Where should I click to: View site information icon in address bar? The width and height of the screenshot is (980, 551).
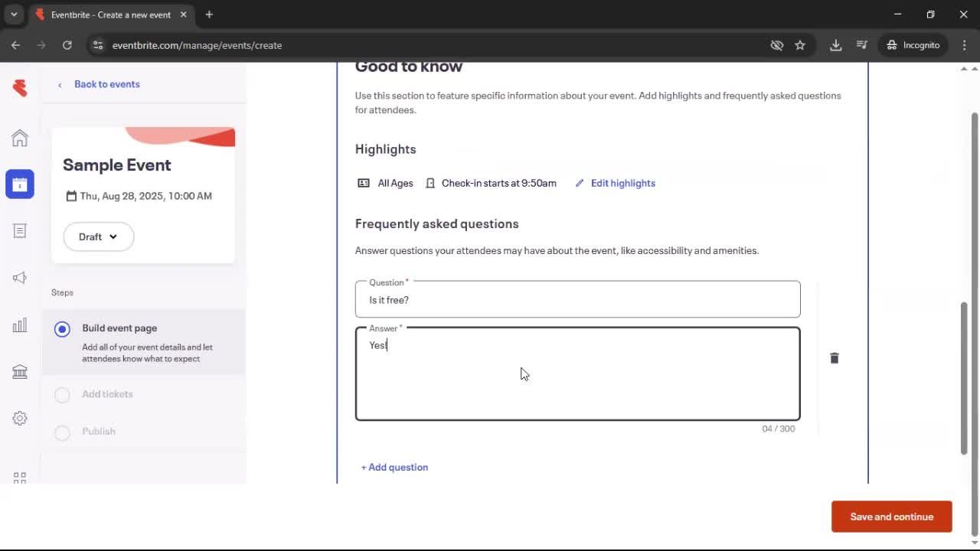[98, 45]
